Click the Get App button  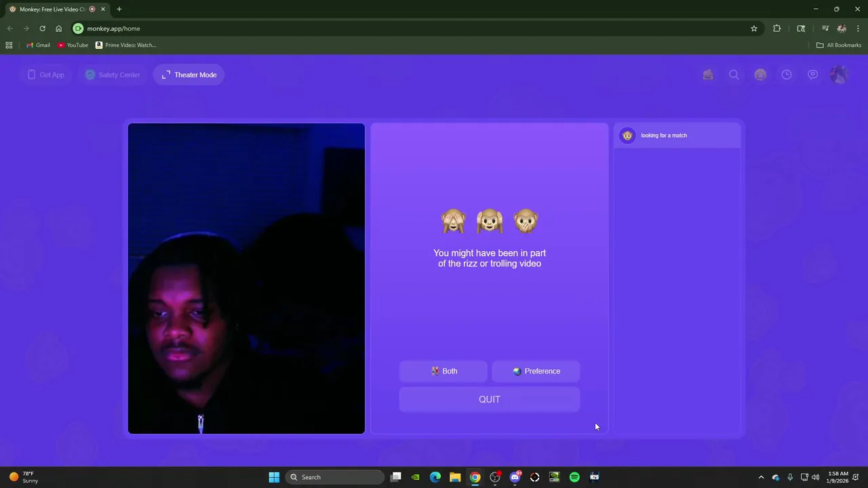45,75
